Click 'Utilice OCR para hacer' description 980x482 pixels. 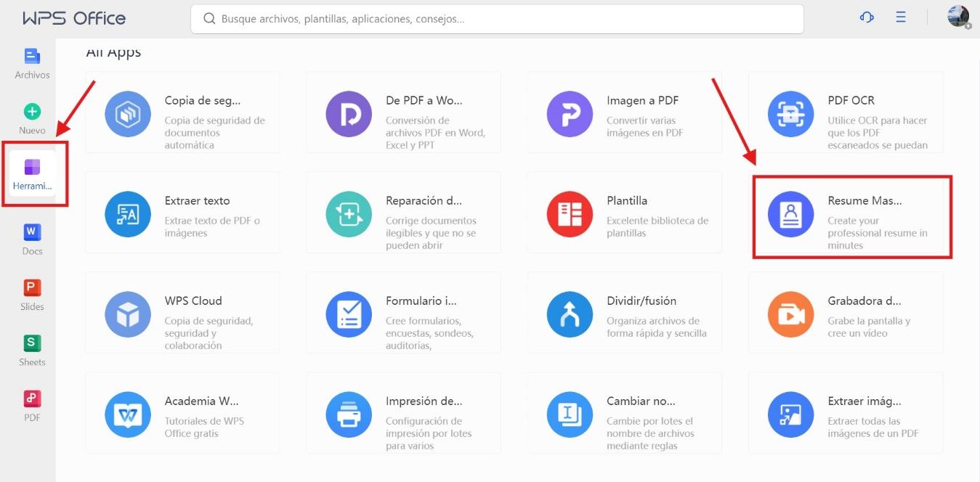click(x=878, y=133)
